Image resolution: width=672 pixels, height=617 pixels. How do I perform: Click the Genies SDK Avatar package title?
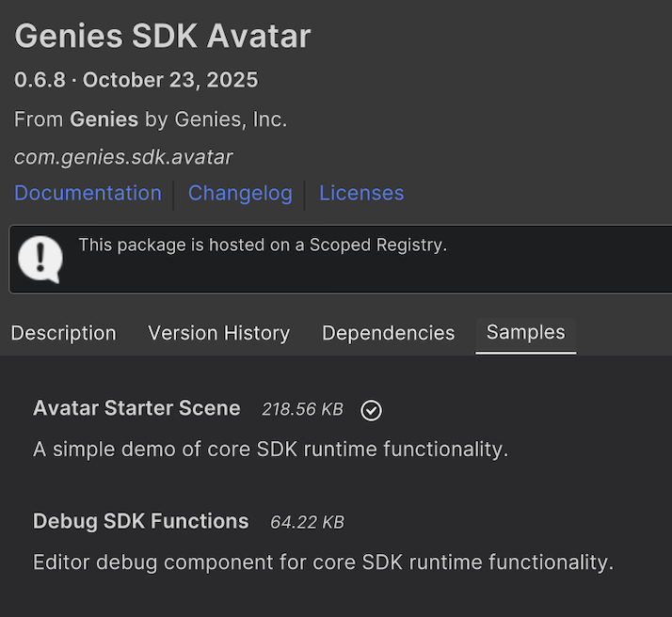click(x=162, y=36)
